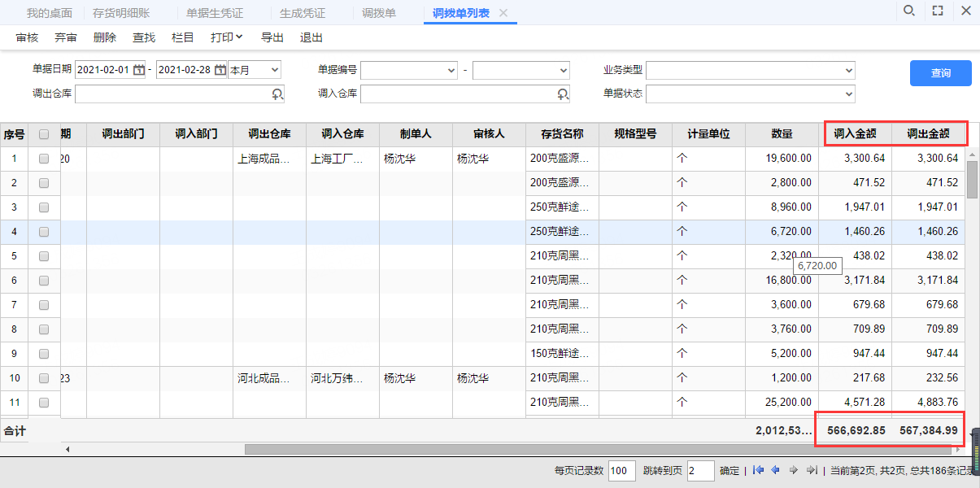
Task: Switch to the 单据生凭证 tab
Action: [215, 13]
